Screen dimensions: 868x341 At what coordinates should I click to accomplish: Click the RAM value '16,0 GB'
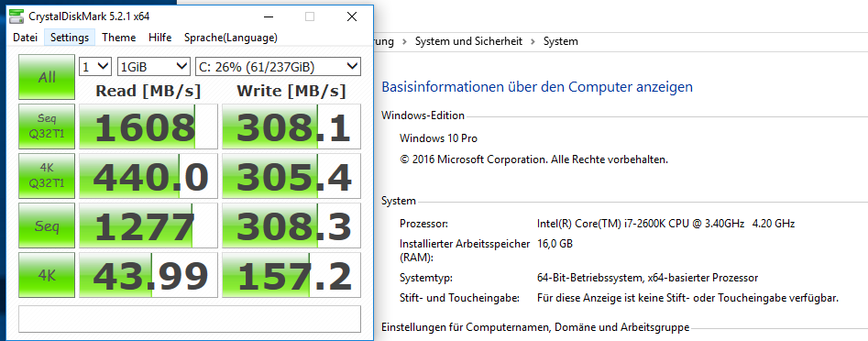(555, 243)
